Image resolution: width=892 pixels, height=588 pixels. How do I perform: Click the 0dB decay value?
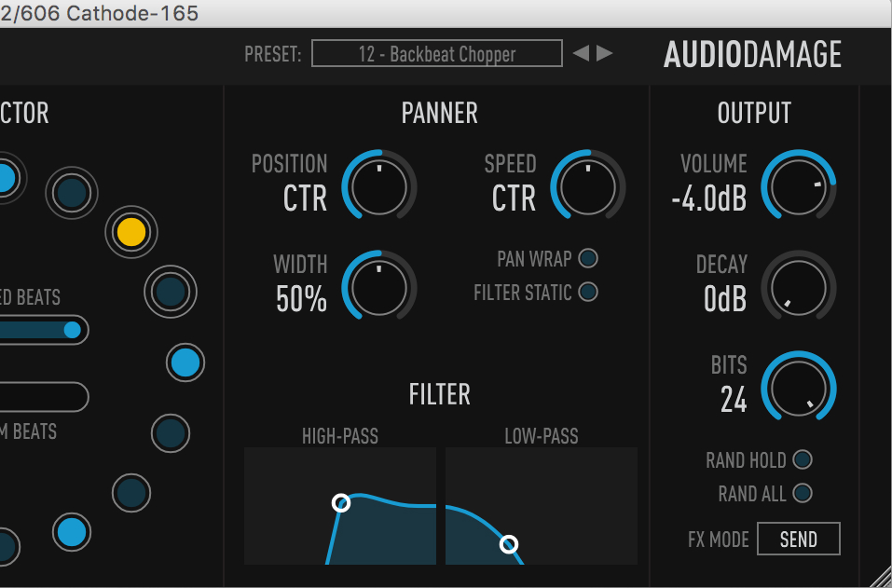[x=725, y=299]
